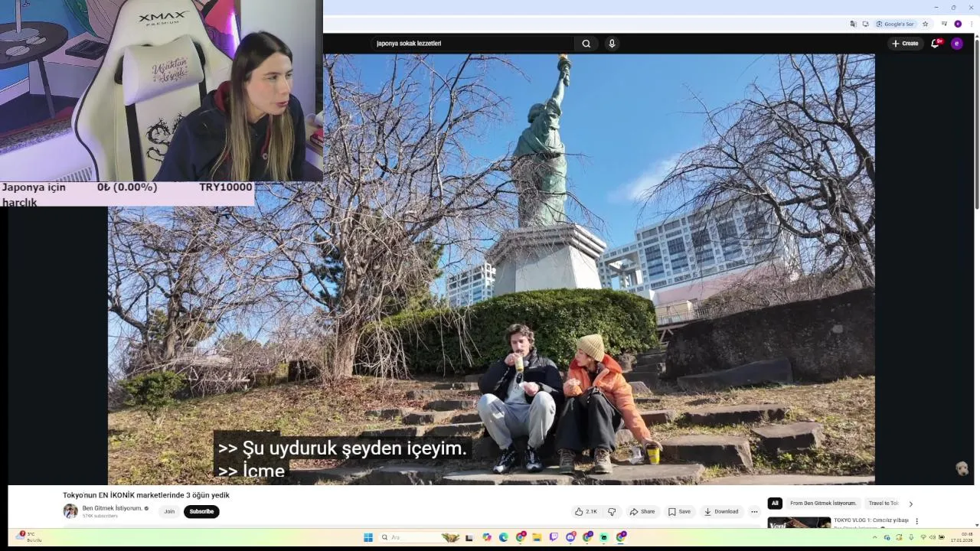Screen dimensions: 980x551
Task: Open Chrome three-dot menu
Action: (972, 24)
